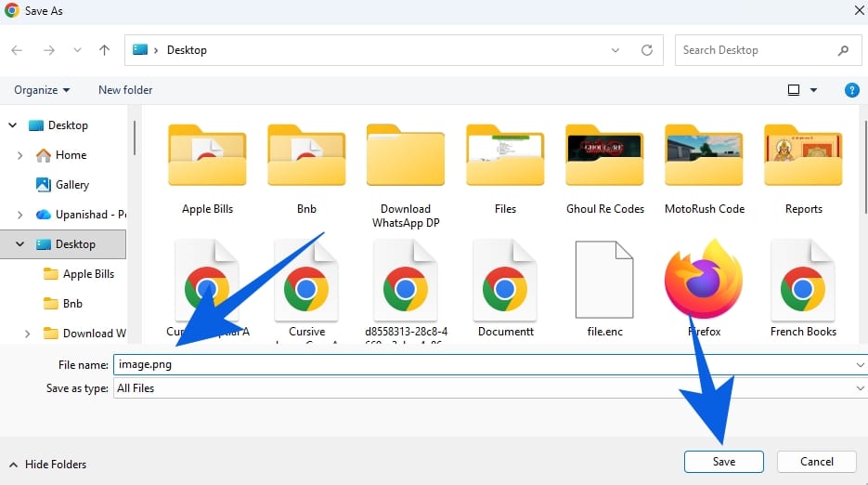This screenshot has width=868, height=485.
Task: Expand the Download W sidebar folder
Action: click(x=27, y=334)
